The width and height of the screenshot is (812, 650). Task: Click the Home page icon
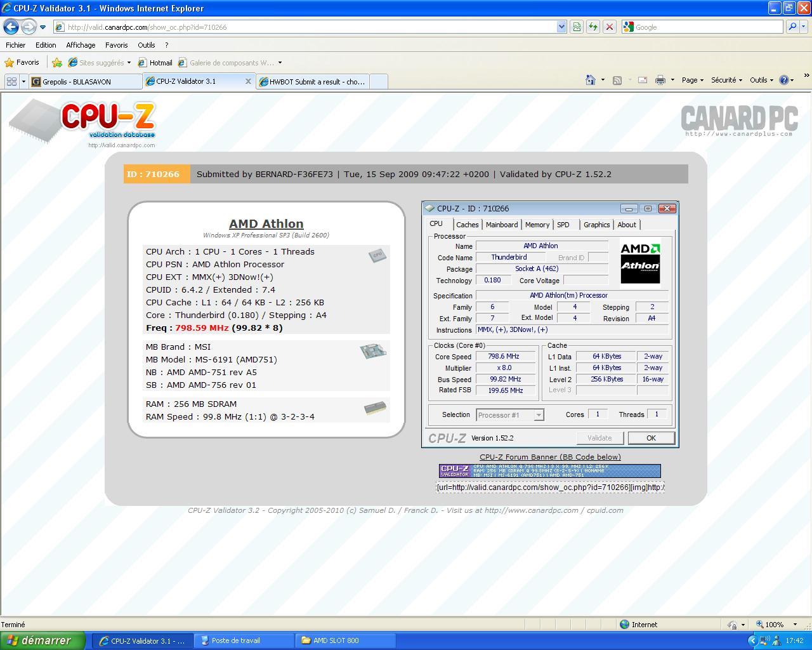point(591,80)
